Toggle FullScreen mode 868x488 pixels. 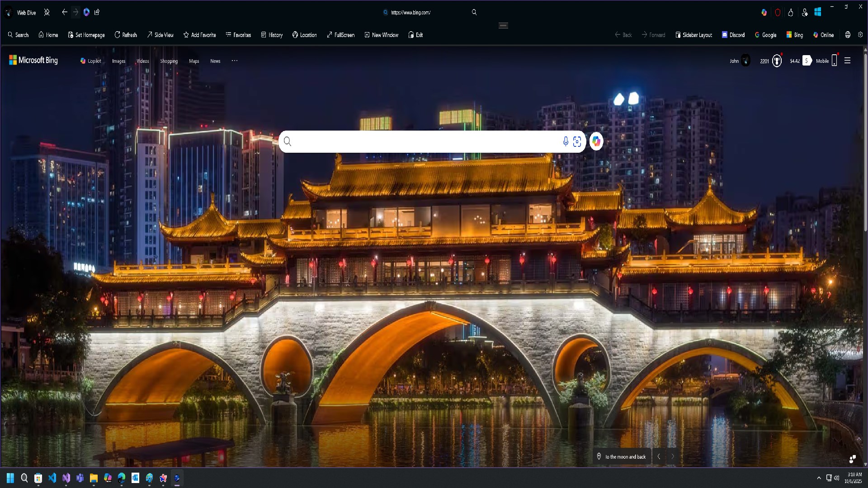click(340, 35)
